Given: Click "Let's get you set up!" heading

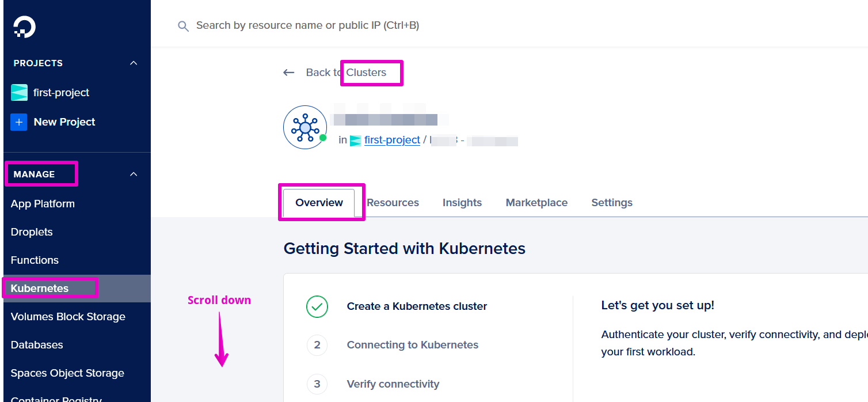Looking at the screenshot, I should pos(657,305).
